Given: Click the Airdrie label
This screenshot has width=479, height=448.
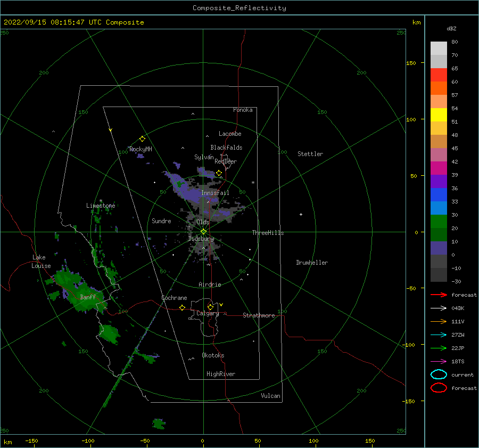Looking at the screenshot, I should click(x=210, y=284).
